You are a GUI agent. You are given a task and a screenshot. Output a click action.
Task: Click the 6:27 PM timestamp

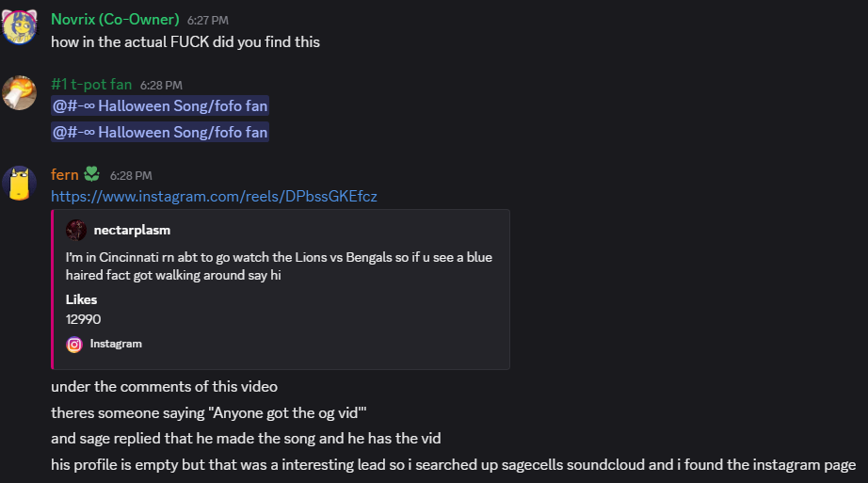point(207,21)
